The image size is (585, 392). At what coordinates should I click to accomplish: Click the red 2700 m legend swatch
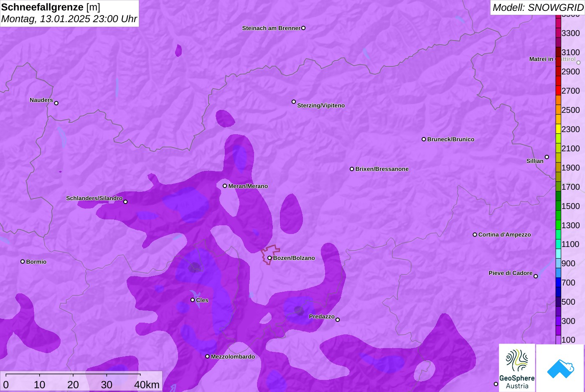[558, 91]
